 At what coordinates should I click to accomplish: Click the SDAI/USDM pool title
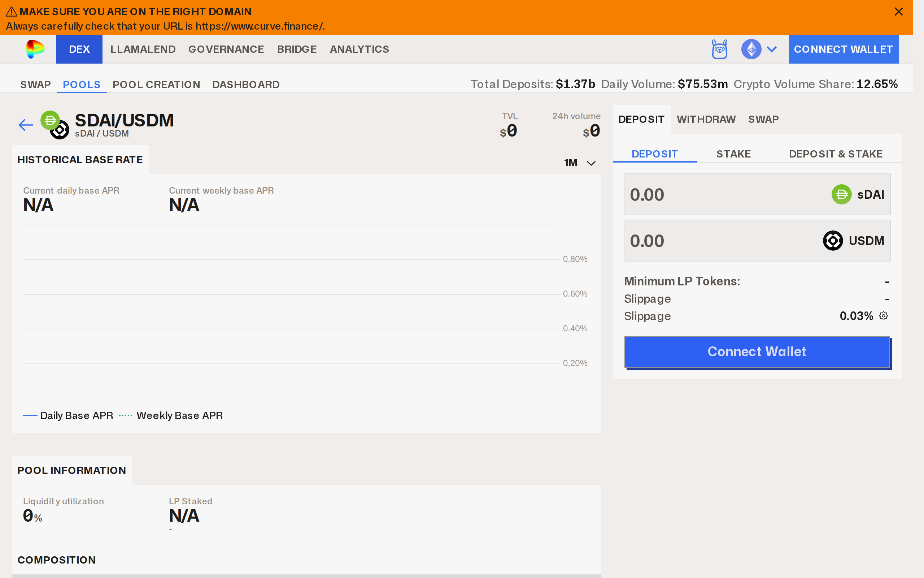click(125, 120)
